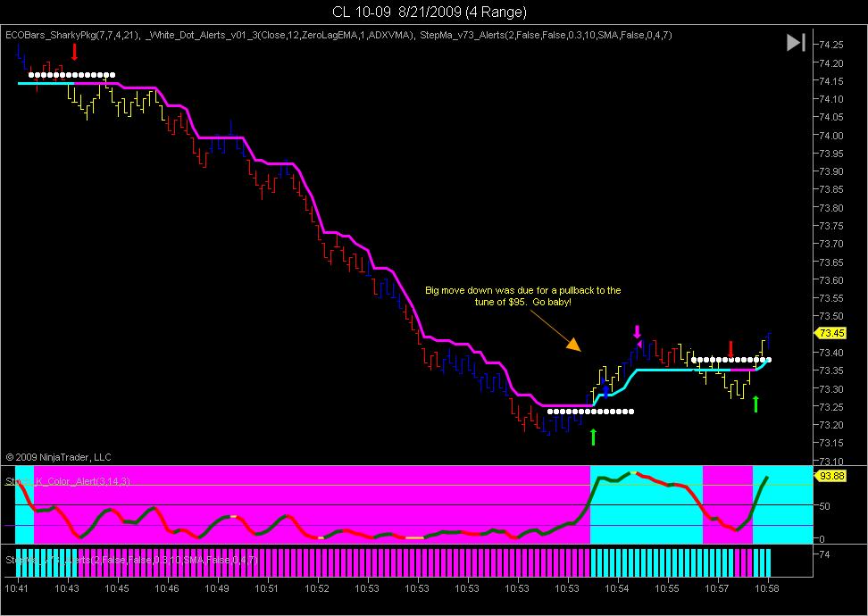This screenshot has height=616, width=868.
Task: Select the white dot row near 73.25
Action: click(590, 412)
